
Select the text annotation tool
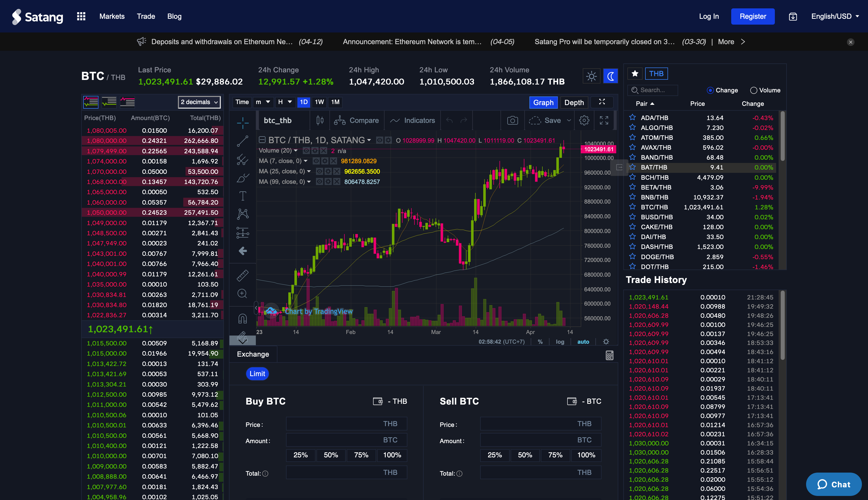tap(242, 196)
